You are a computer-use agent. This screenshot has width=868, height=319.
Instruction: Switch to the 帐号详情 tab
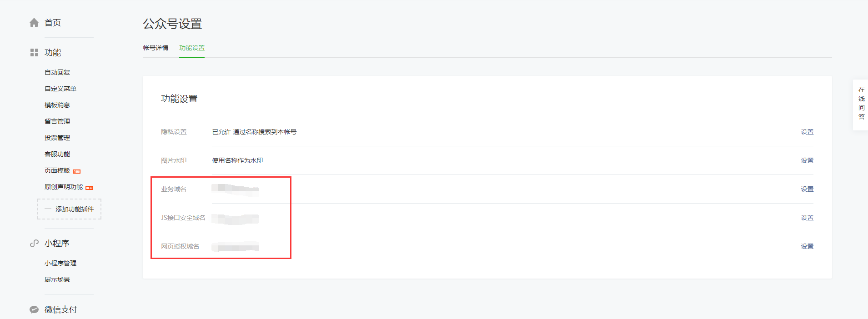point(156,48)
